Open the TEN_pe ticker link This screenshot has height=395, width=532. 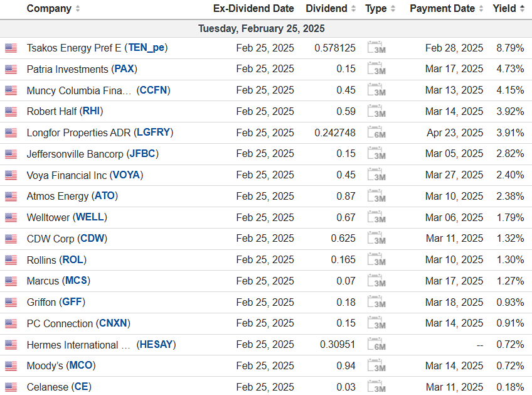(147, 48)
